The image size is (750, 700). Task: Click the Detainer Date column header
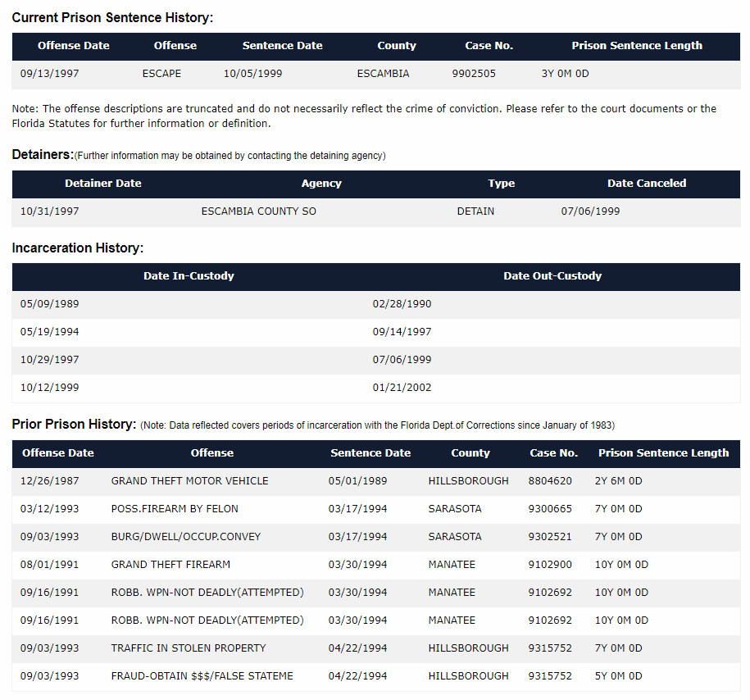tap(102, 184)
